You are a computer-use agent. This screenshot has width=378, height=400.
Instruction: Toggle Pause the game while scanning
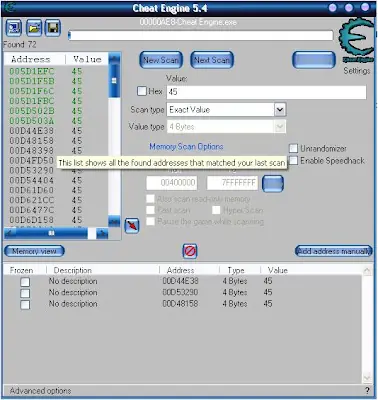151,221
